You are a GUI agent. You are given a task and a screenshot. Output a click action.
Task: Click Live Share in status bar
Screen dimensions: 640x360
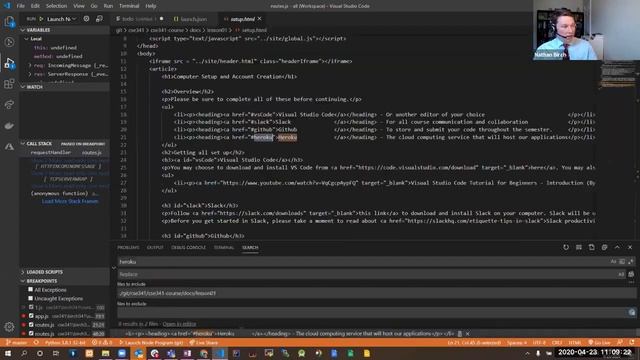(x=203, y=343)
